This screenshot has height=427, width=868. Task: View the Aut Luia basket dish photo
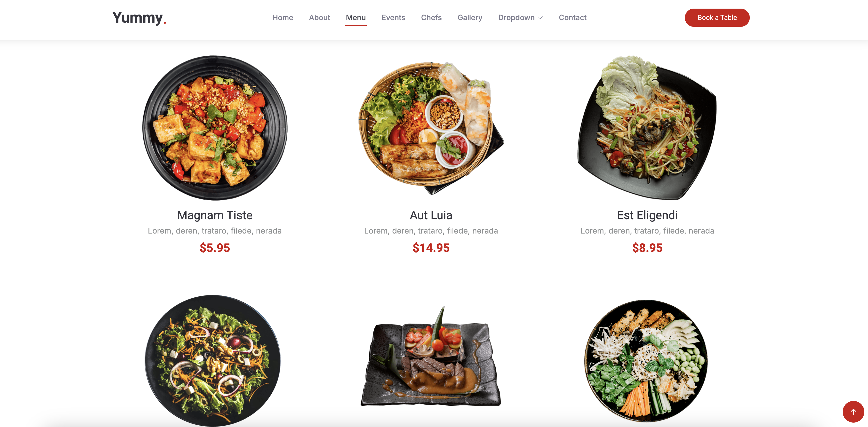click(431, 128)
